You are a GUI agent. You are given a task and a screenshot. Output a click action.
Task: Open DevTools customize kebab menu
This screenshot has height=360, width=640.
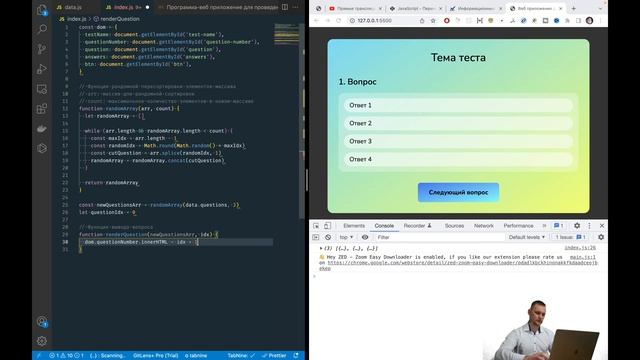[589, 226]
